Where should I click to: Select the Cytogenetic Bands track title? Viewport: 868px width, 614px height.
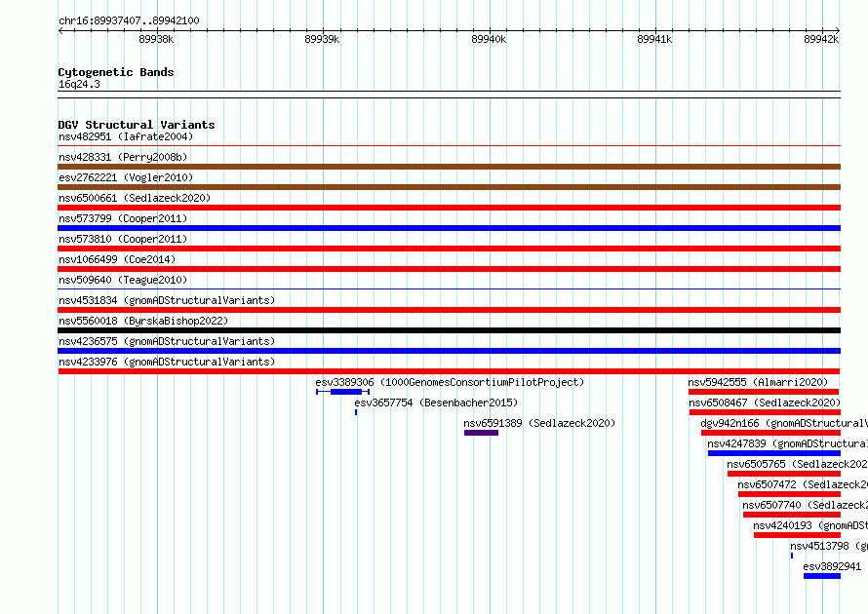[x=116, y=72]
